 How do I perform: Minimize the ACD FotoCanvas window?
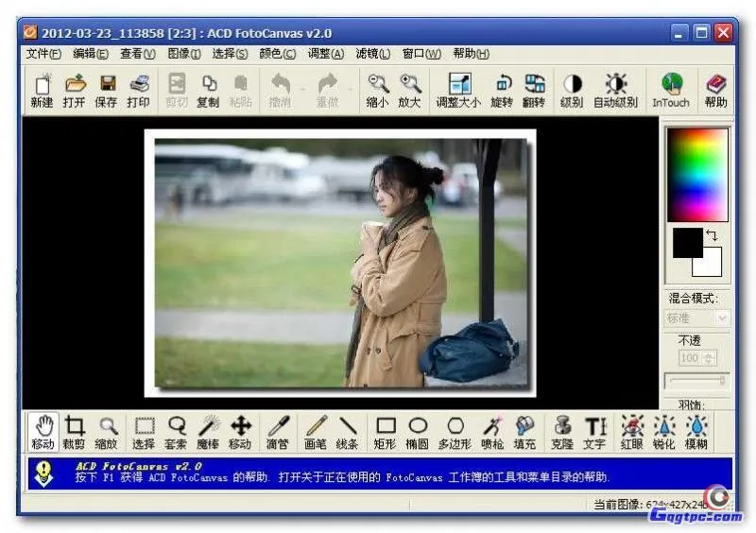tap(679, 33)
